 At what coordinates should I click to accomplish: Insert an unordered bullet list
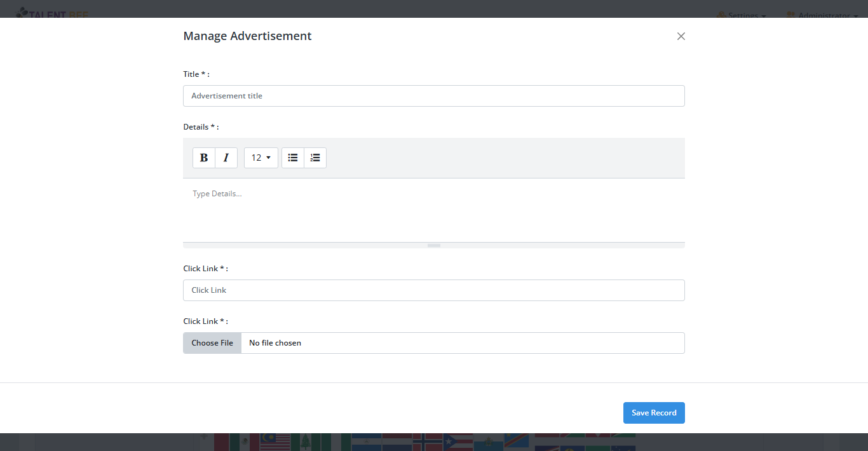tap(293, 158)
